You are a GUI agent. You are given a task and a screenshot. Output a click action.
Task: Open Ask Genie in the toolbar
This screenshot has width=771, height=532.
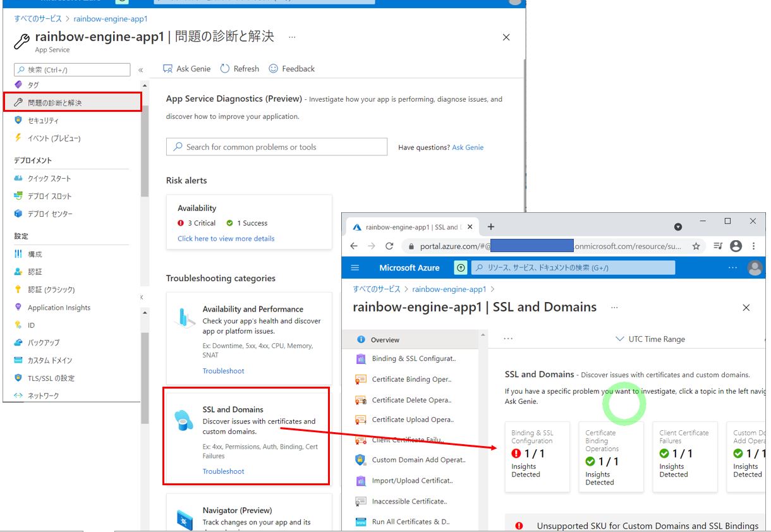186,68
